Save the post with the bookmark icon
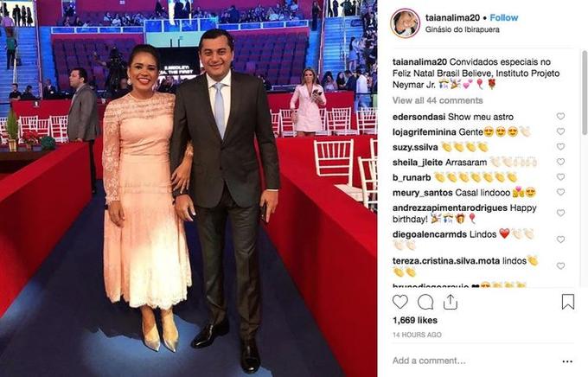 568,302
